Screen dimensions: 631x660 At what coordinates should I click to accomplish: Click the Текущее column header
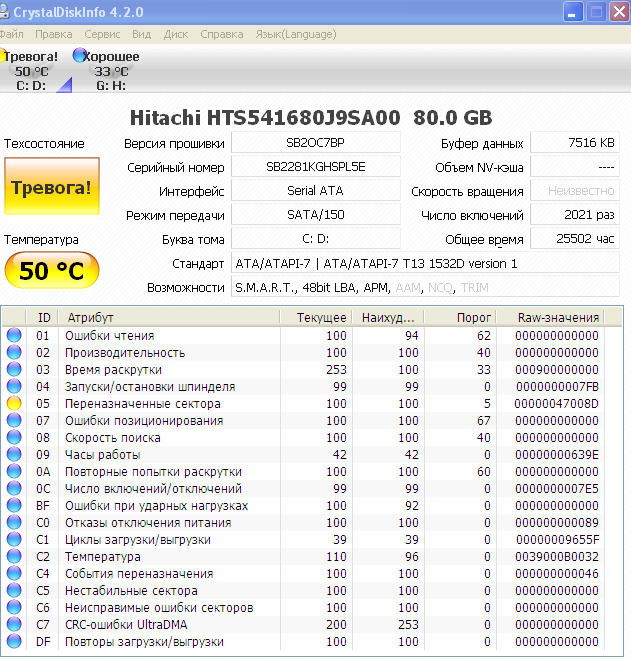[316, 317]
